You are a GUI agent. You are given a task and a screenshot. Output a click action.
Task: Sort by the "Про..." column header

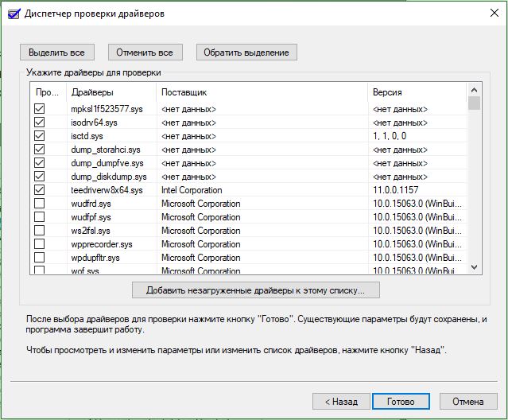[x=48, y=92]
